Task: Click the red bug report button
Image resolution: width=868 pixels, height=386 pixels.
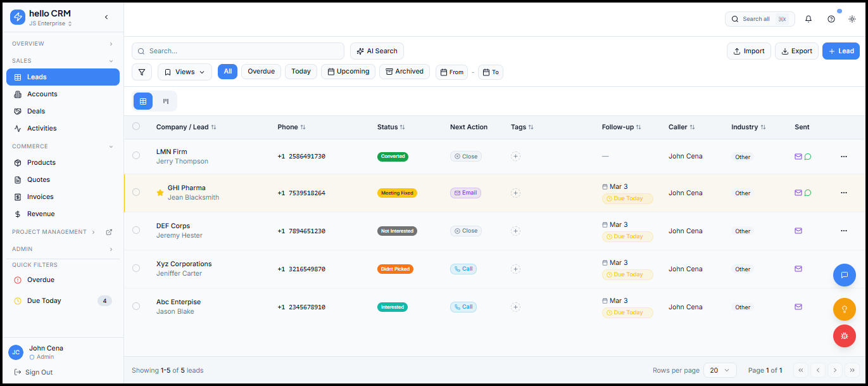Action: coord(845,336)
